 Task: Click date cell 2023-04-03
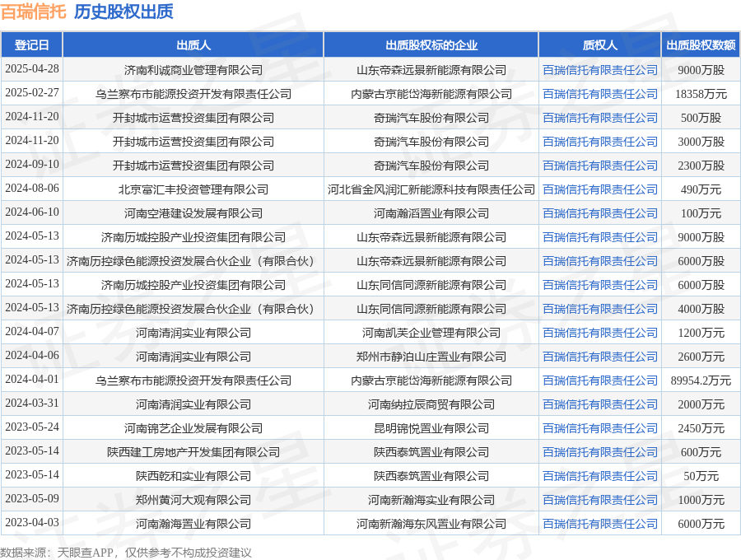[32, 523]
